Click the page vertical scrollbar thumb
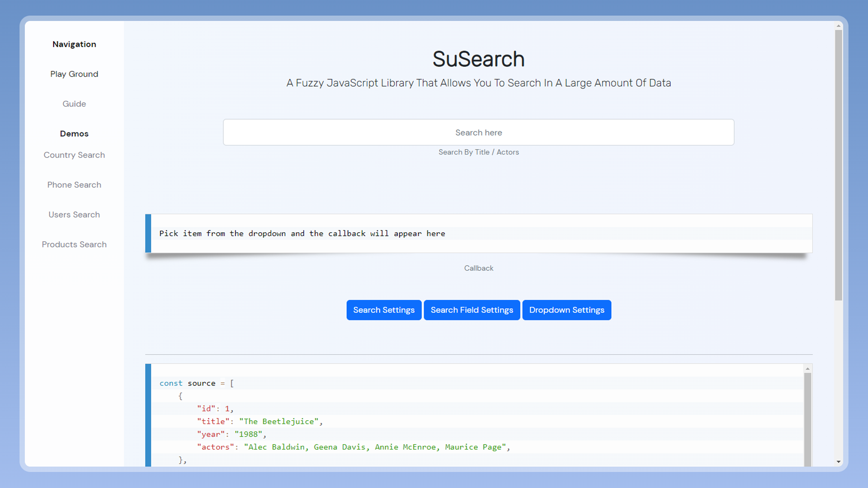Screen dimensions: 868x488 tap(839, 165)
